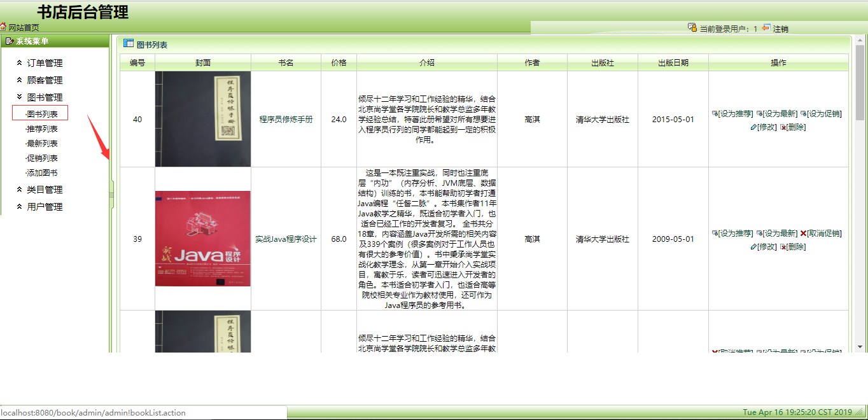The image size is (868, 420).
Task: Click the 实战Java程序设计 cover thumbnail in row 39
Action: (x=203, y=239)
